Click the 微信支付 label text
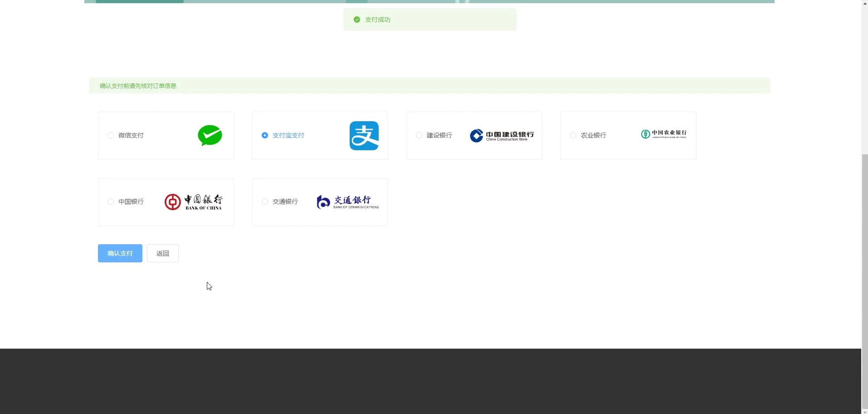This screenshot has height=414, width=868. pos(131,135)
